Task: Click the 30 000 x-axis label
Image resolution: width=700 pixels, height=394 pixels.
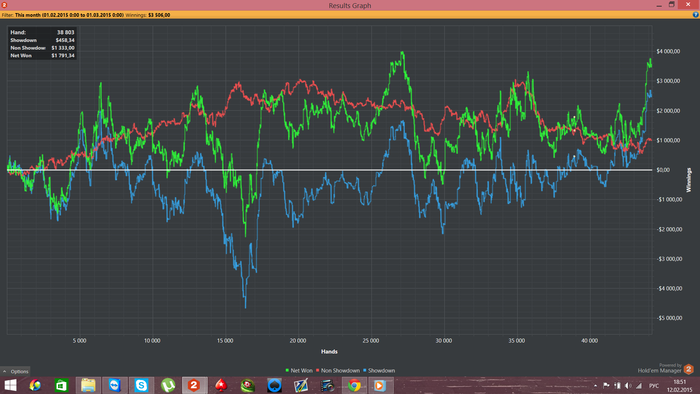Action: pyautogui.click(x=444, y=340)
